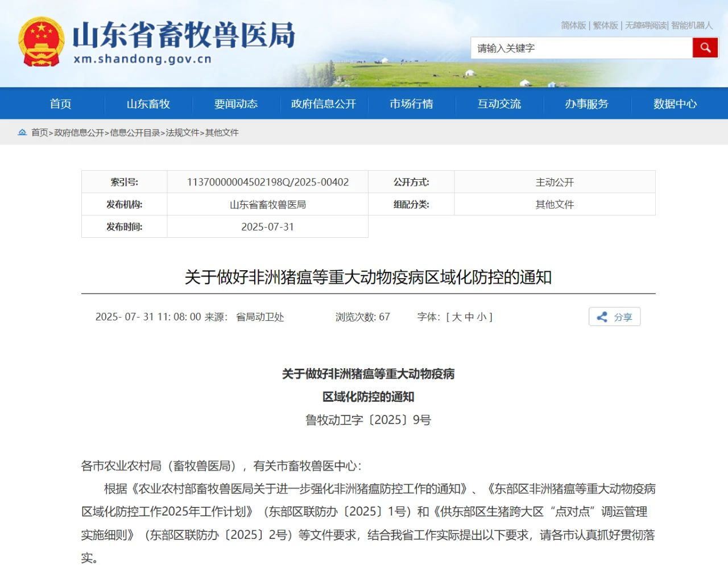Viewport: 728px width, 569px height.
Task: Open the 市场行情 navigation tab
Action: 411,104
